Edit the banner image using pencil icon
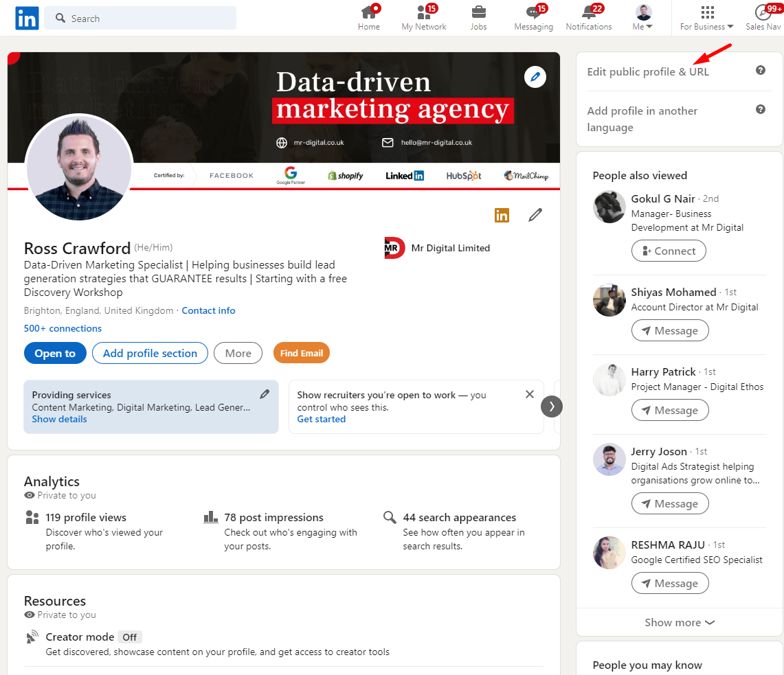 [x=535, y=77]
